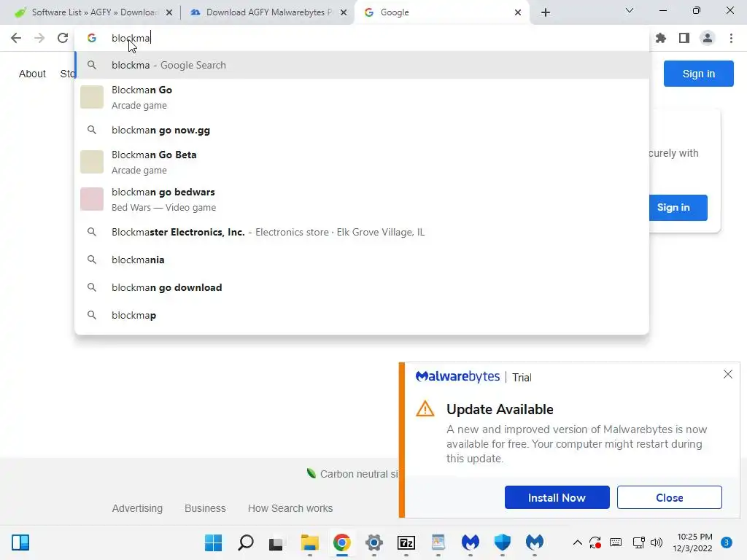
Task: Click Install Now in Malwarebytes popup
Action: (557, 497)
